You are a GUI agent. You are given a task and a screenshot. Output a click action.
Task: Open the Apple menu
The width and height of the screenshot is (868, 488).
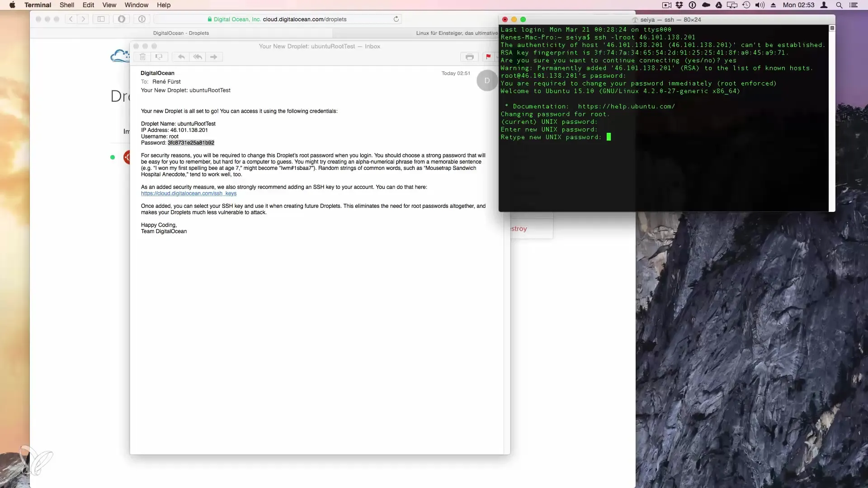click(12, 5)
